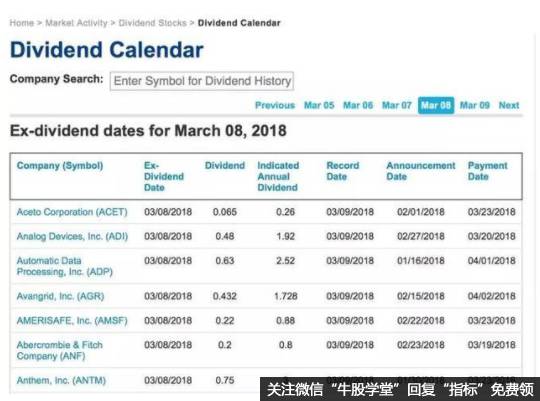The image size is (540, 401).
Task: Select the Mar 05 date tab
Action: pyautogui.click(x=319, y=105)
